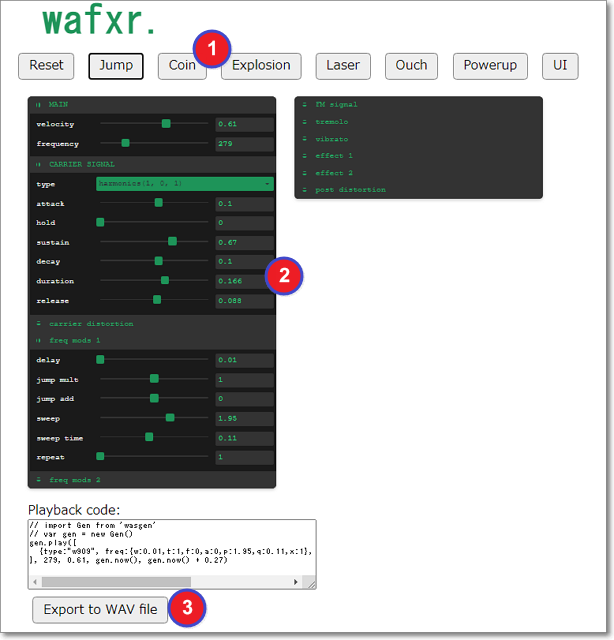614x640 pixels.
Task: Choose the Coin sound preset
Action: pos(180,66)
